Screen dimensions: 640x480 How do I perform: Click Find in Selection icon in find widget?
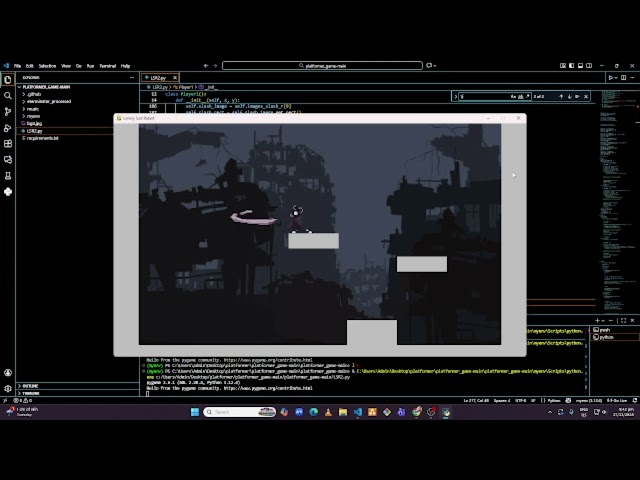578,97
